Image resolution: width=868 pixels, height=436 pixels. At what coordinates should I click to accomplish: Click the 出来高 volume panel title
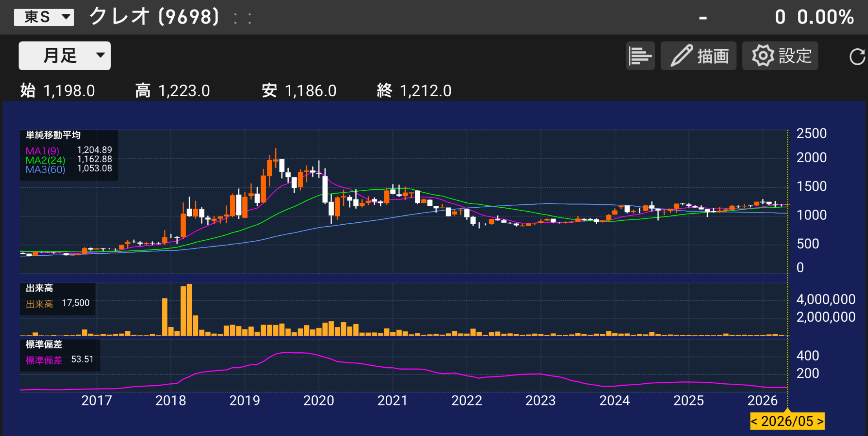(39, 288)
